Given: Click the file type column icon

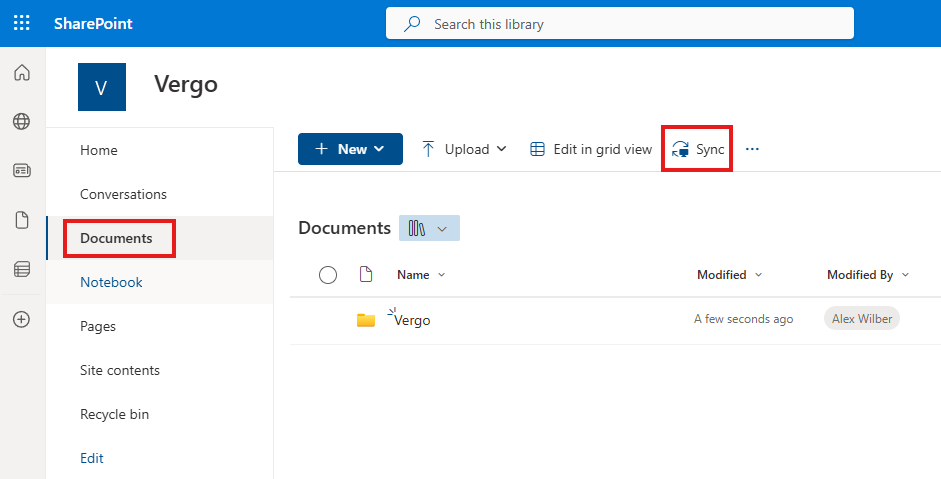Looking at the screenshot, I should tap(365, 275).
